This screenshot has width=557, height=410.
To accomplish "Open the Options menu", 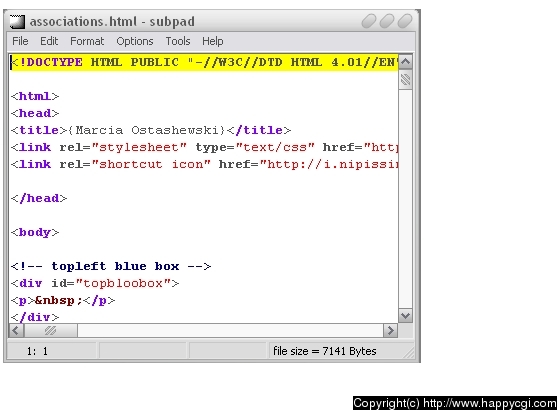I will [135, 41].
